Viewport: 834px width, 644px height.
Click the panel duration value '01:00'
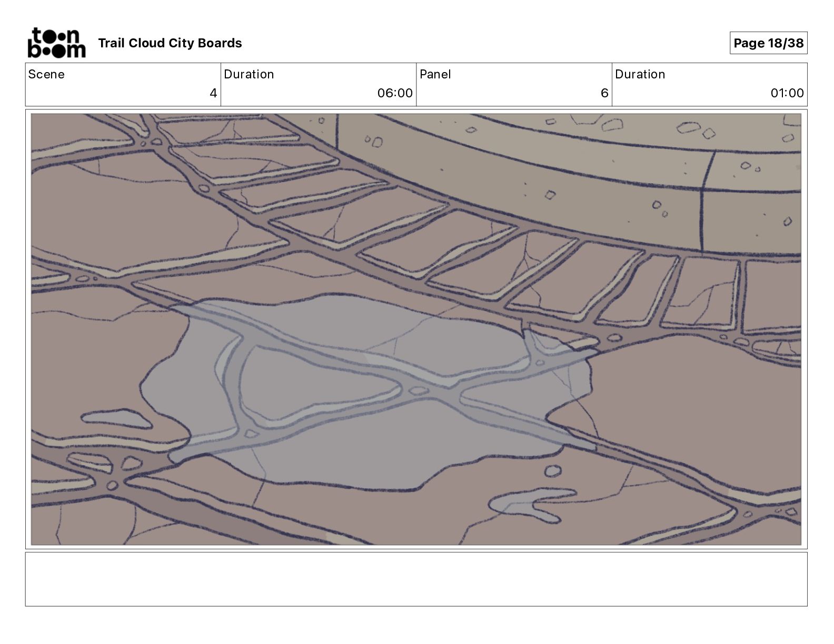coord(787,93)
